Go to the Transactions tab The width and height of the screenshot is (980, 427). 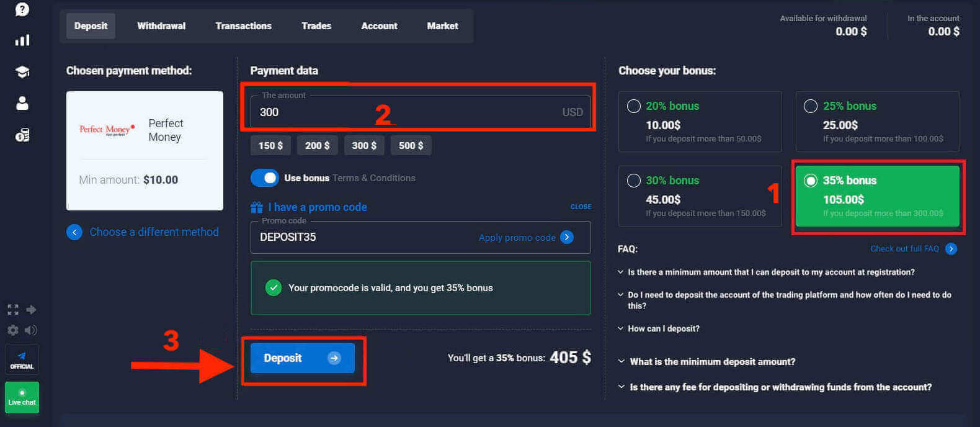tap(243, 26)
